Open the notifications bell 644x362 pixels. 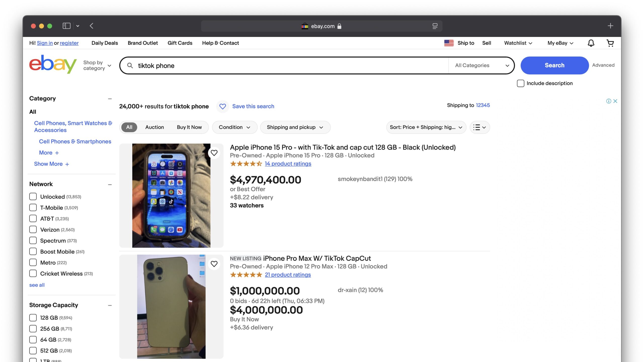591,43
